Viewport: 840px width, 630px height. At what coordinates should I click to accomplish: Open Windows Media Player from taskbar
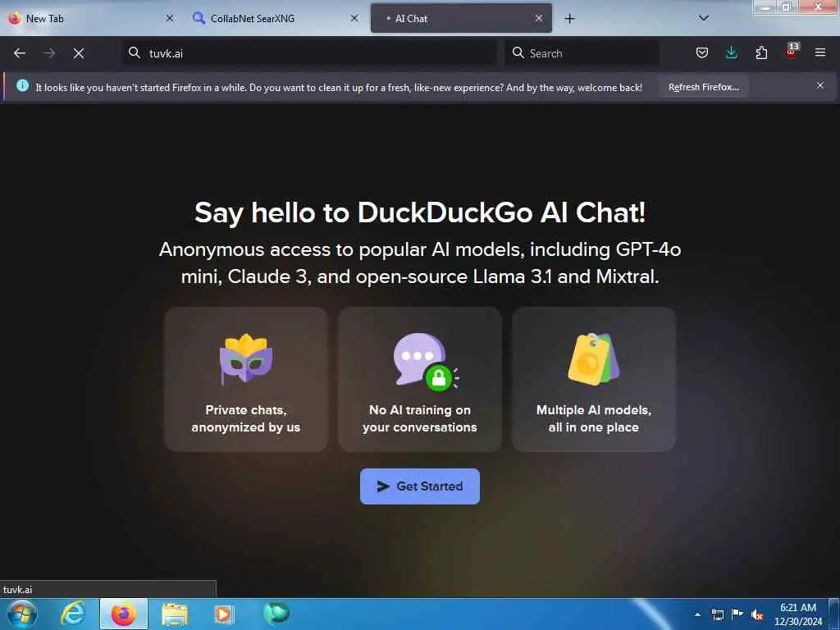[x=224, y=614]
